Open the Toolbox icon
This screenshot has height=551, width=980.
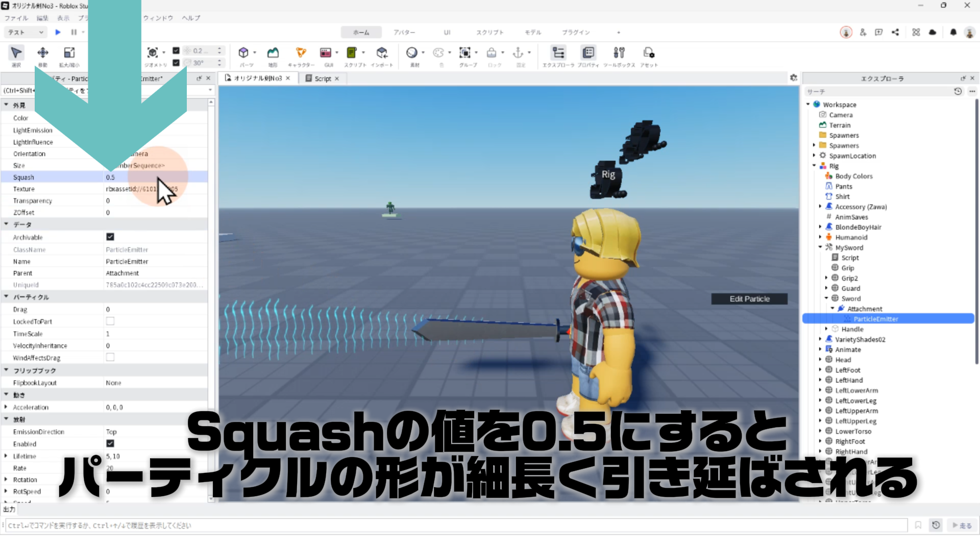click(619, 53)
